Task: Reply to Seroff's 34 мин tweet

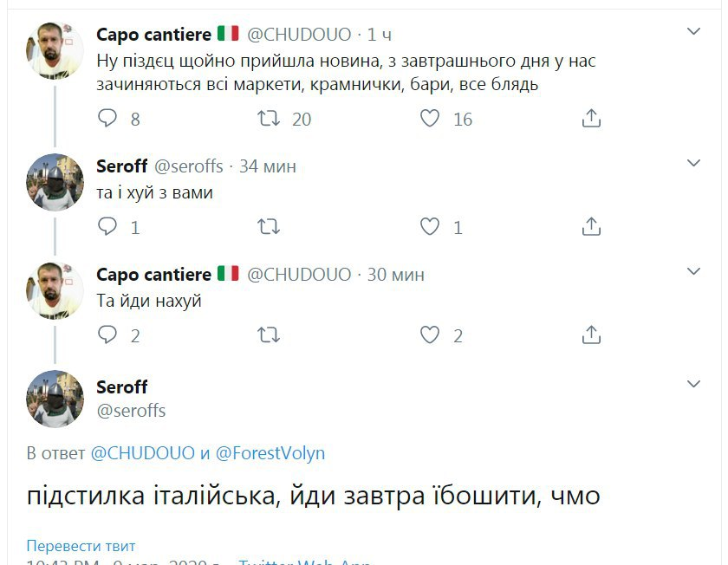Action: pyautogui.click(x=107, y=227)
